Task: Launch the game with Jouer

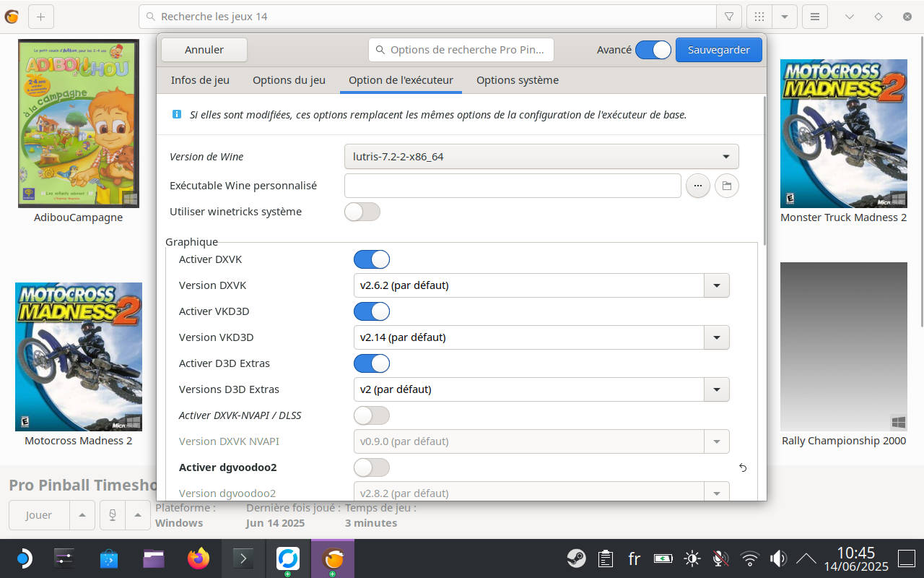Action: pos(39,515)
